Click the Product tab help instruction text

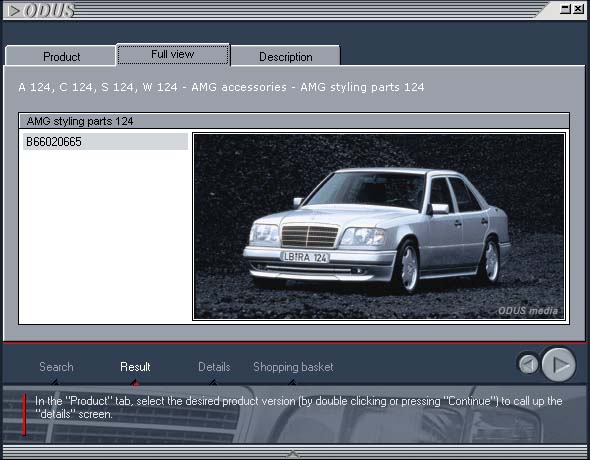point(298,407)
